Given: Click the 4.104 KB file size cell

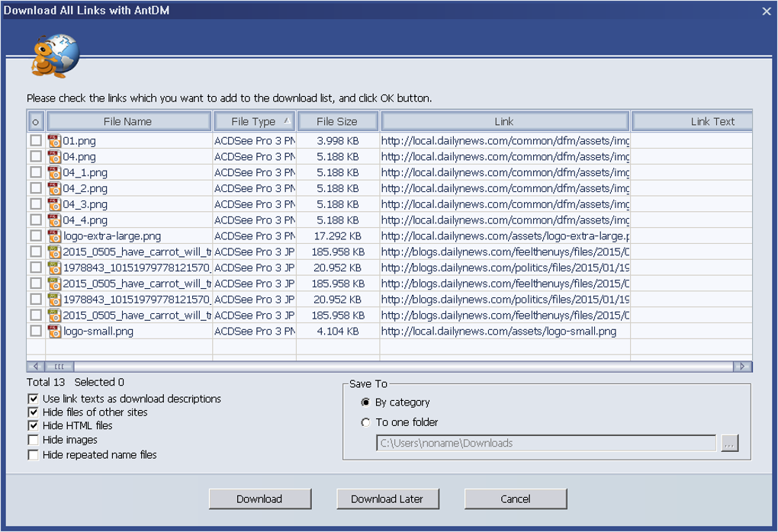Looking at the screenshot, I should click(x=338, y=332).
